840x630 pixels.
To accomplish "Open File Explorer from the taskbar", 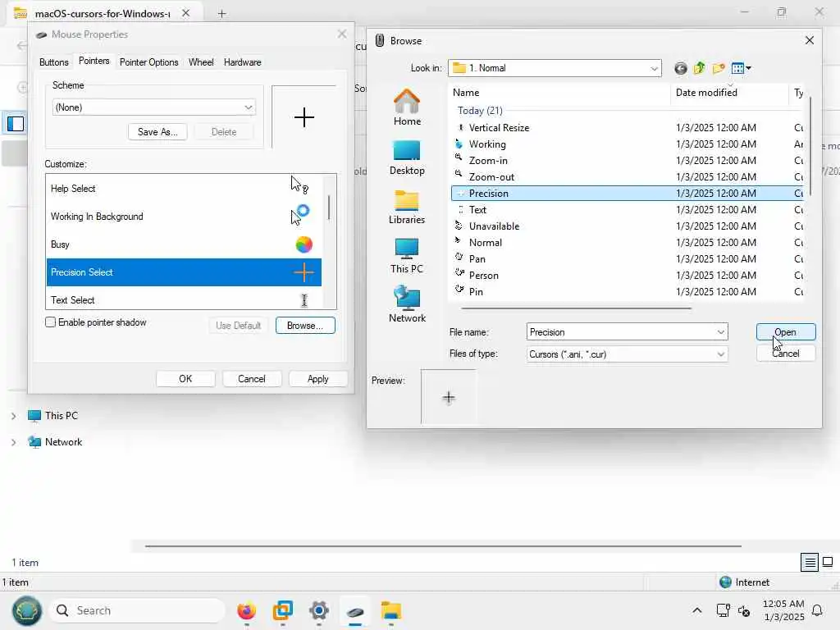I will pos(391,610).
